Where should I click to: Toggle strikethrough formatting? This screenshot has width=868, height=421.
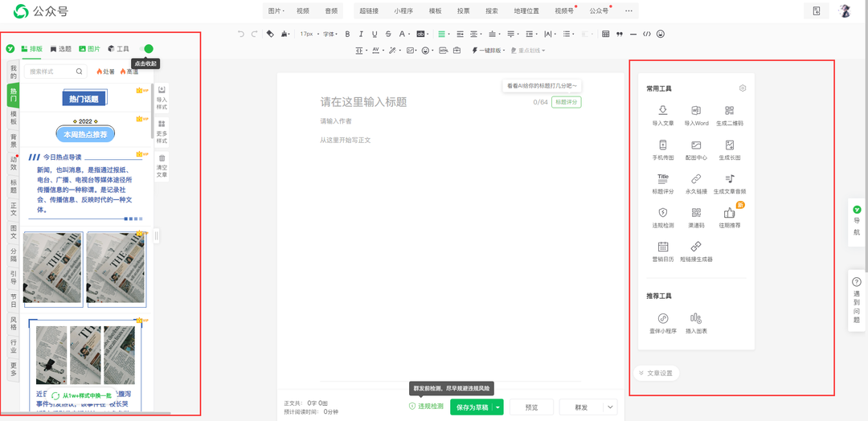tap(388, 34)
